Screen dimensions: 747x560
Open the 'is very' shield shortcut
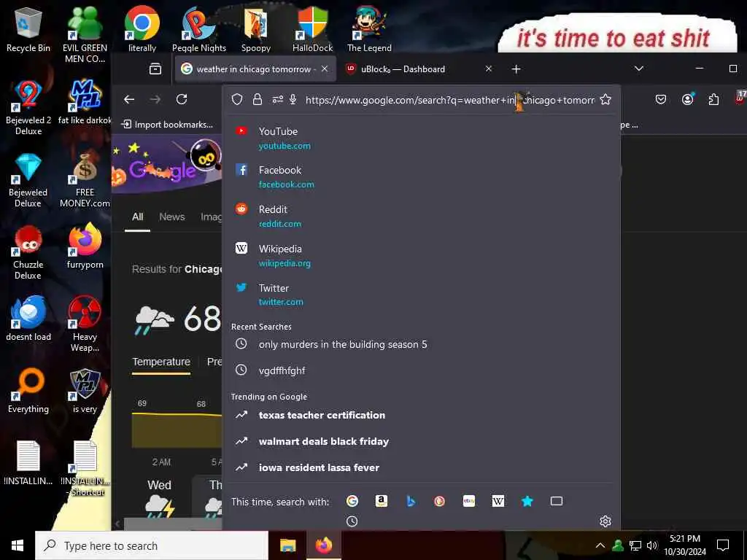point(85,391)
